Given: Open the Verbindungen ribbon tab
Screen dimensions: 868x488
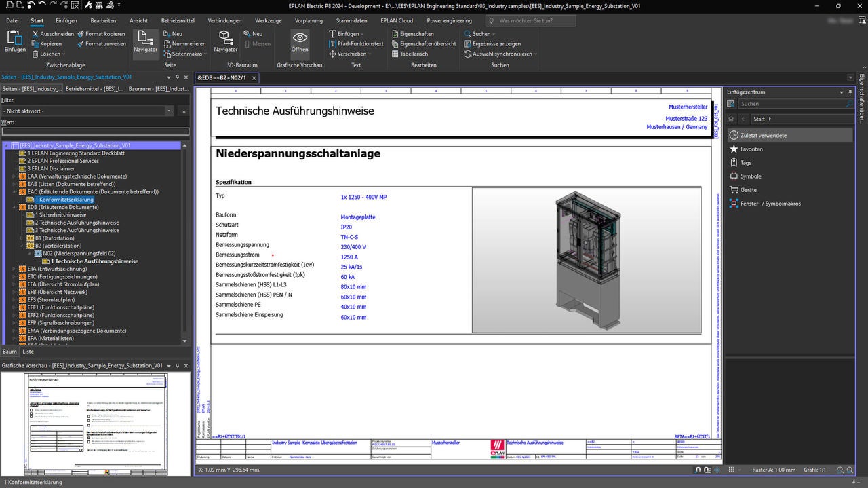Looking at the screenshot, I should pos(224,21).
